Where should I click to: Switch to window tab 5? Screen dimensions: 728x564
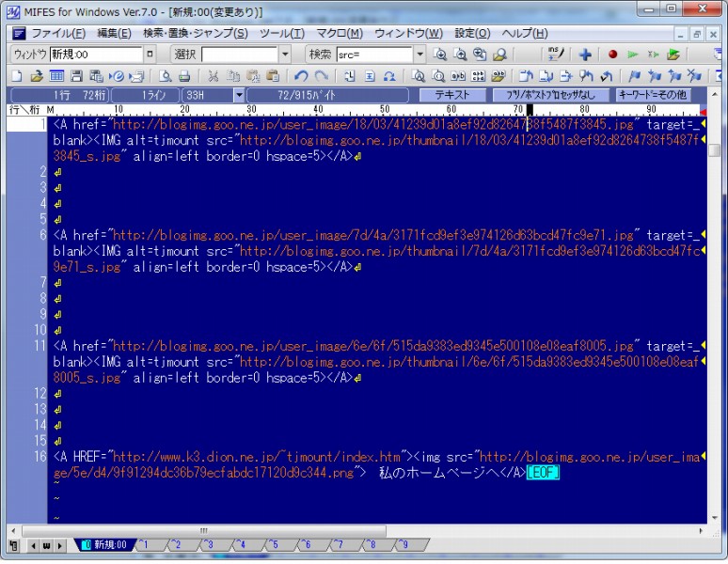click(x=270, y=545)
